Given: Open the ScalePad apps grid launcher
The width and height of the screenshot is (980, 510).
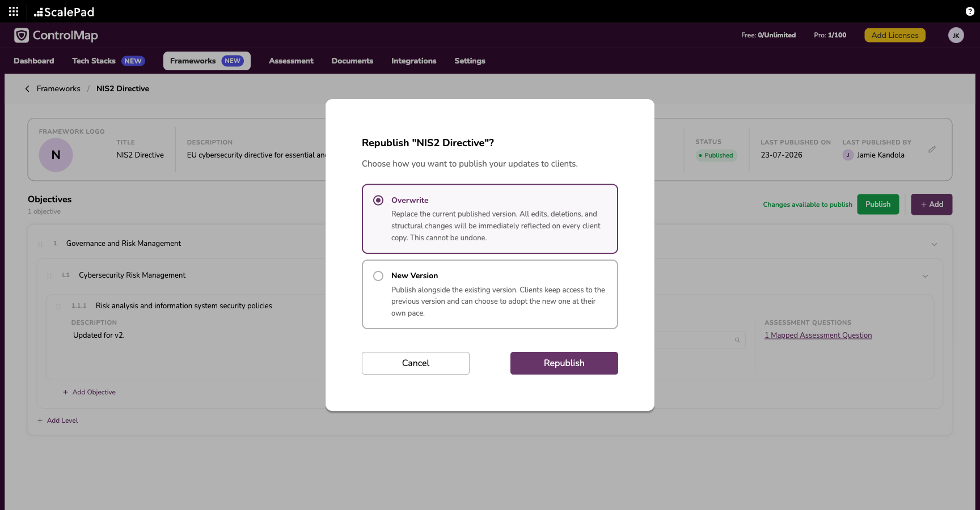Looking at the screenshot, I should [14, 11].
